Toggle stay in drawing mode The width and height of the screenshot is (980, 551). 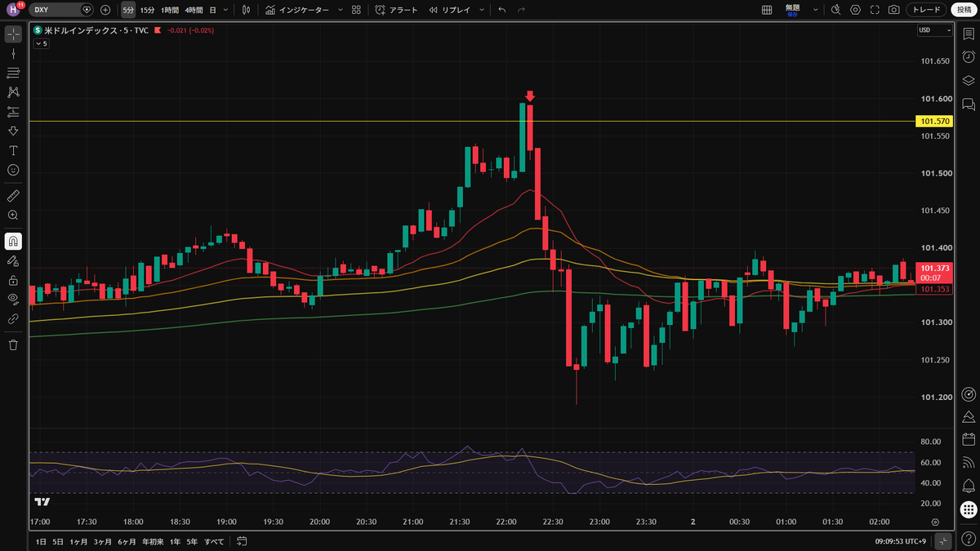tap(13, 260)
